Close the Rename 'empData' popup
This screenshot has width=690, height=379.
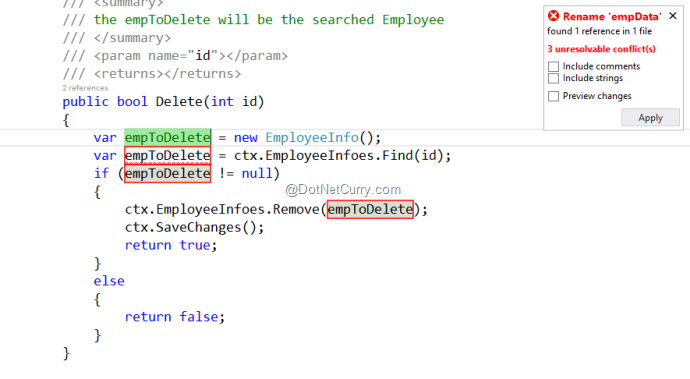(672, 16)
